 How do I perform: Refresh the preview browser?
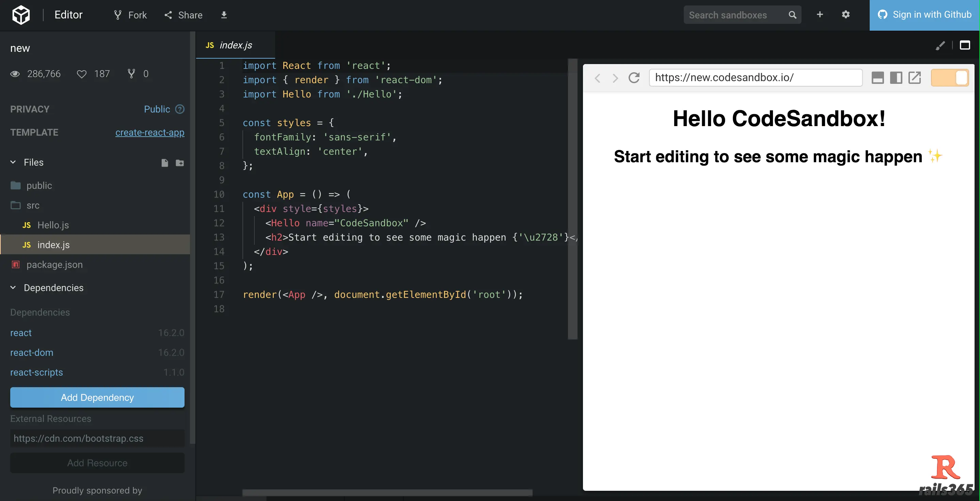634,78
